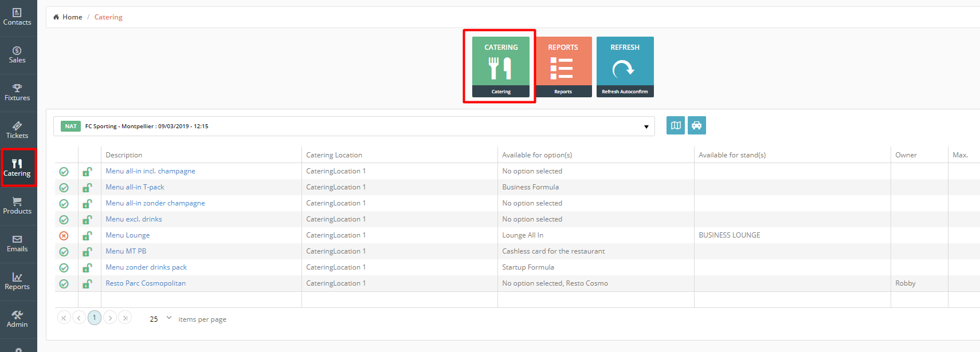Select page 1 in the pager

pyautogui.click(x=95, y=318)
